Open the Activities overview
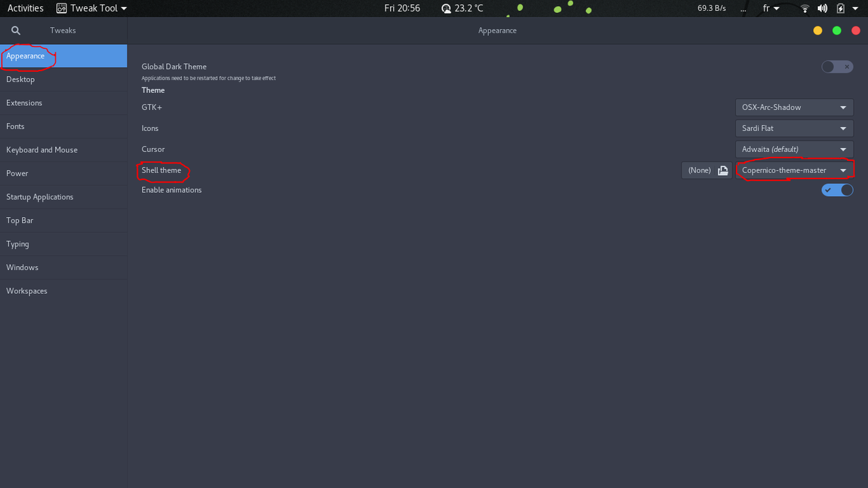This screenshot has height=488, width=868. pos(25,8)
